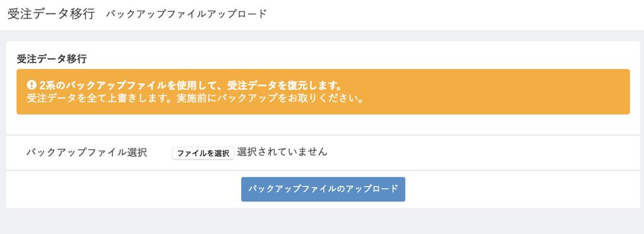Select the 選択されていません file status text

pos(282,152)
